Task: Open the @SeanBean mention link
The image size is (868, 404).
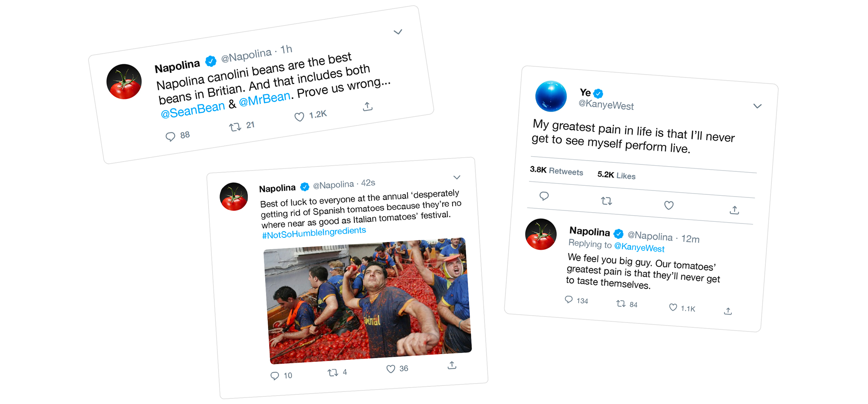Action: [x=193, y=110]
